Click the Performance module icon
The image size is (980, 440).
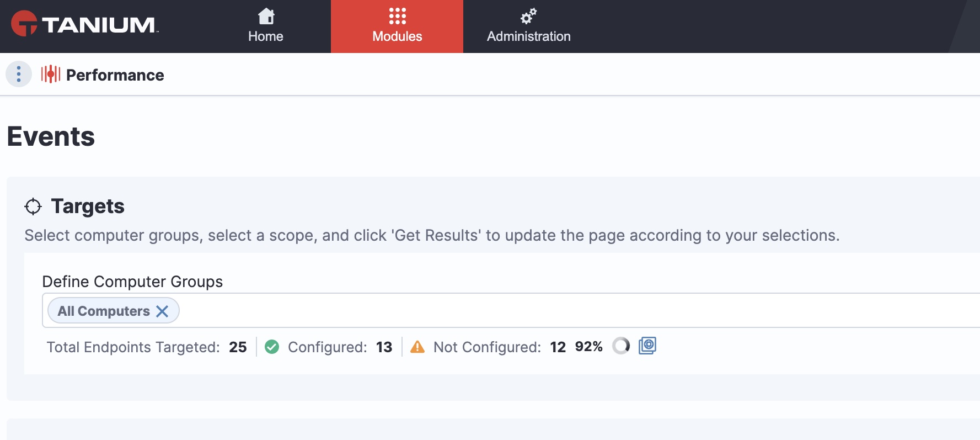coord(51,74)
